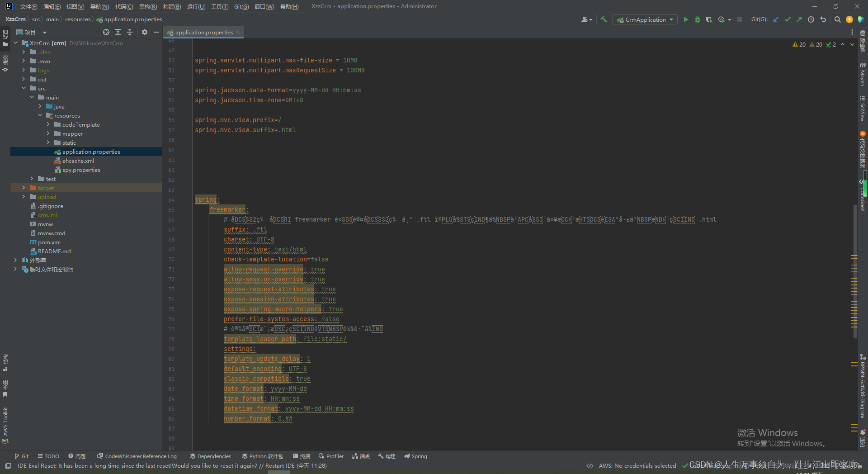Update project from Git with blue arrow icon
The height and width of the screenshot is (474, 868).
pyautogui.click(x=776, y=19)
